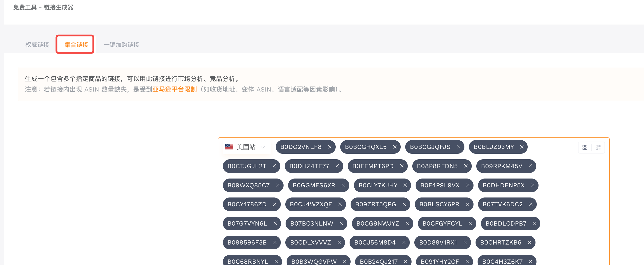Switch to the 权威链接 tab
The width and height of the screenshot is (644, 265).
[x=37, y=45]
